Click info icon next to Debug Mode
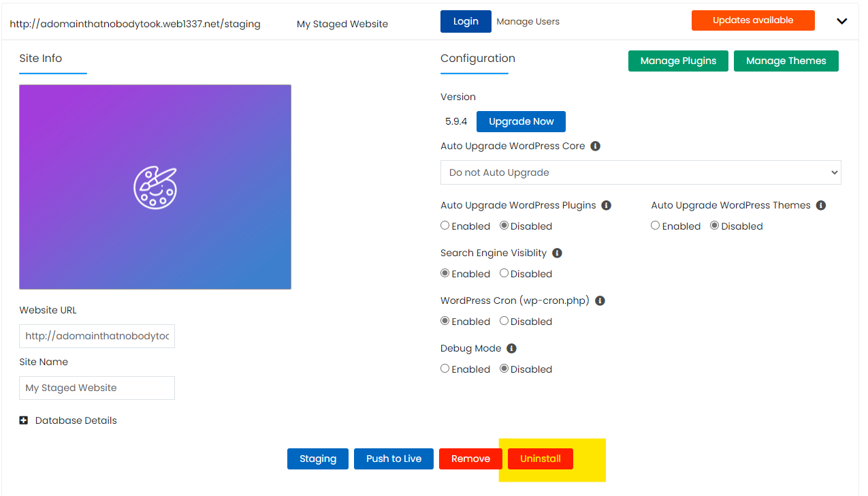The width and height of the screenshot is (868, 496). tap(511, 349)
